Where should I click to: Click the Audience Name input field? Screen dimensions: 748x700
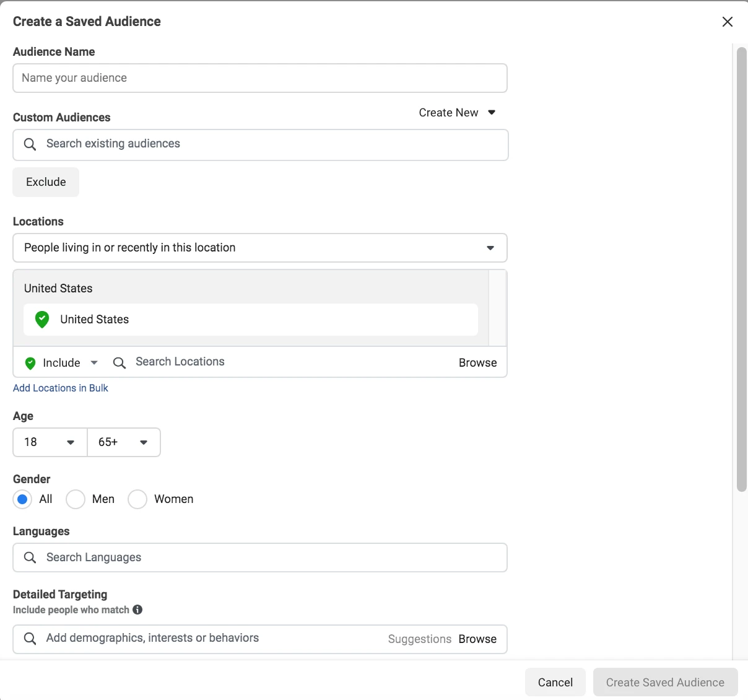coord(260,78)
